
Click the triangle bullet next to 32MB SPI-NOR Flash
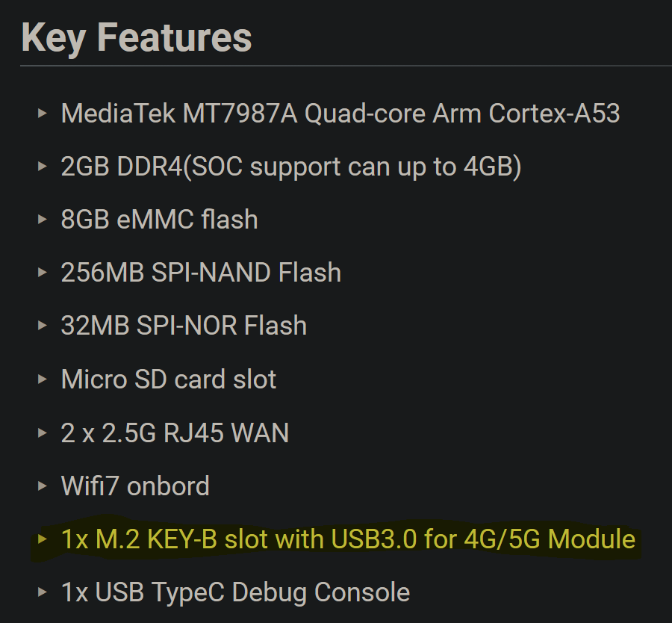point(43,326)
